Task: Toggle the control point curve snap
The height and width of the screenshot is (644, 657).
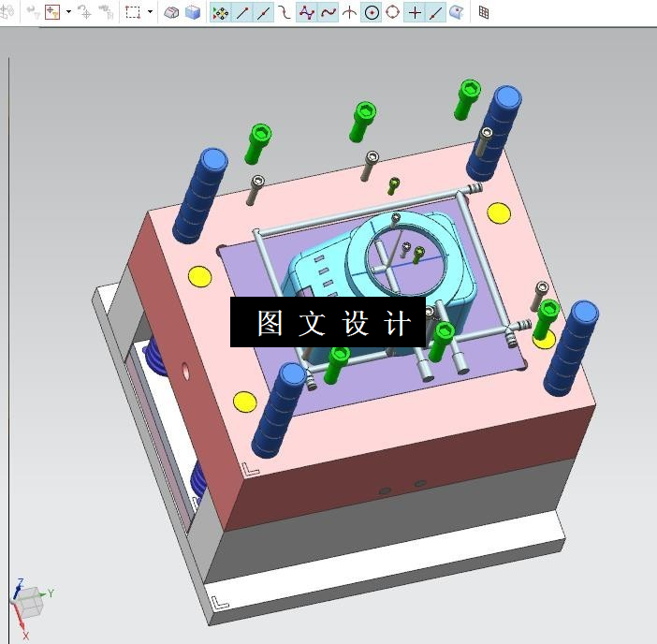Action: [x=285, y=12]
